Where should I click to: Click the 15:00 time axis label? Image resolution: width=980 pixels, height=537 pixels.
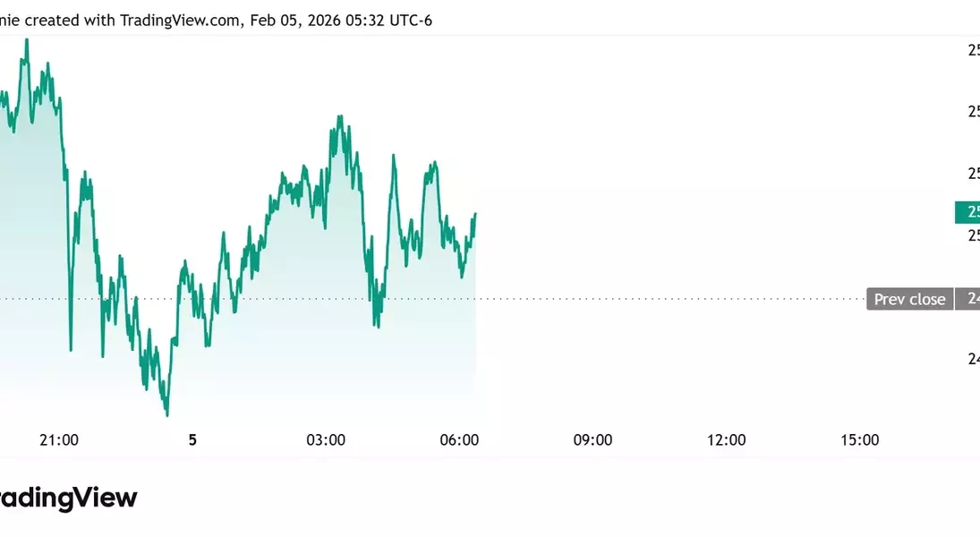coord(859,439)
